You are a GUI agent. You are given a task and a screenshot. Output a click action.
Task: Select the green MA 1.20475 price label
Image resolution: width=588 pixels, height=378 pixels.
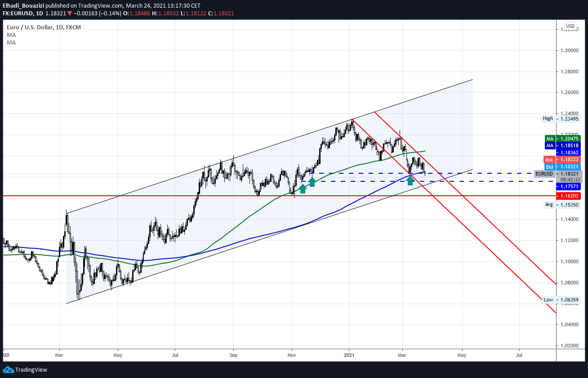[x=563, y=139]
